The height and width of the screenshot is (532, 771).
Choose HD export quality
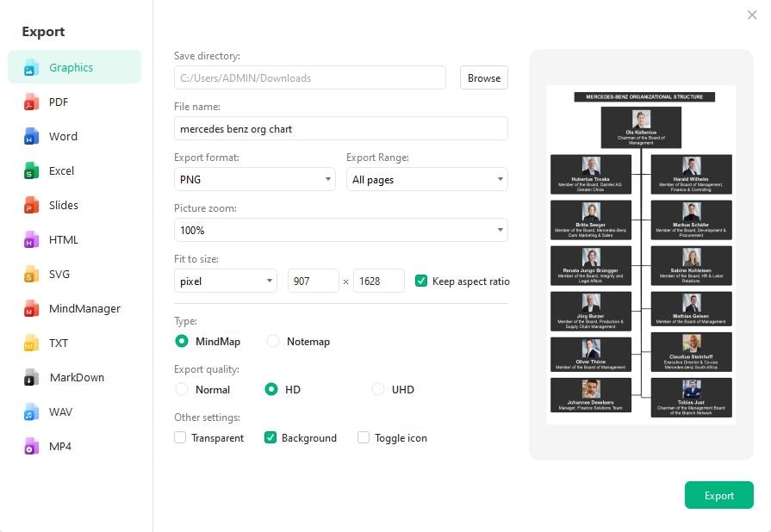pyautogui.click(x=271, y=389)
